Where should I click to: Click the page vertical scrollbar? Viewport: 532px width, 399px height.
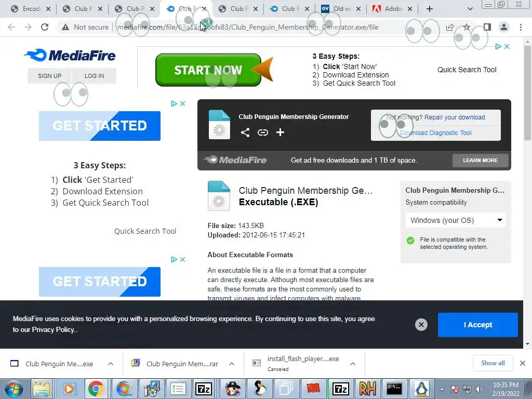coord(527,92)
